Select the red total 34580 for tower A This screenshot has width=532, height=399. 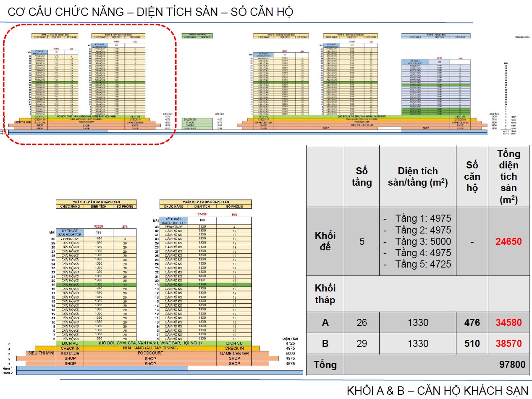pos(508,323)
